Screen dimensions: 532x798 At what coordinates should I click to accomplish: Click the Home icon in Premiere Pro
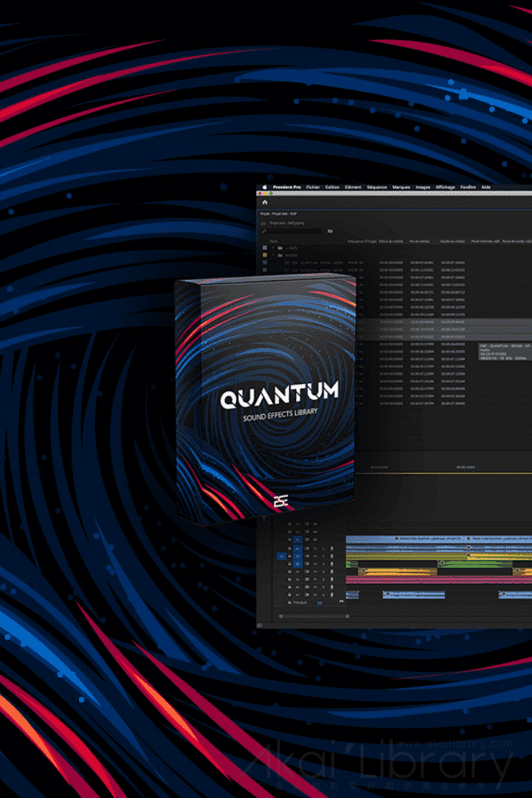[x=264, y=202]
